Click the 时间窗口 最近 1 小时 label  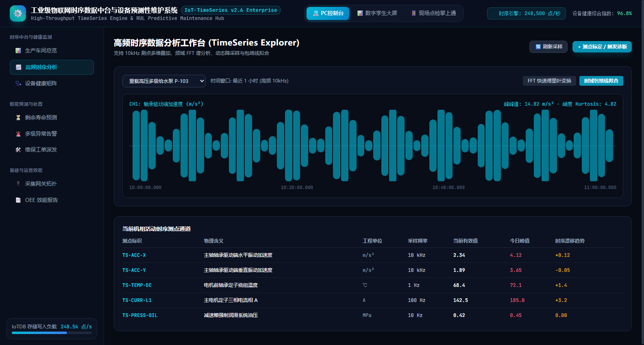(249, 81)
